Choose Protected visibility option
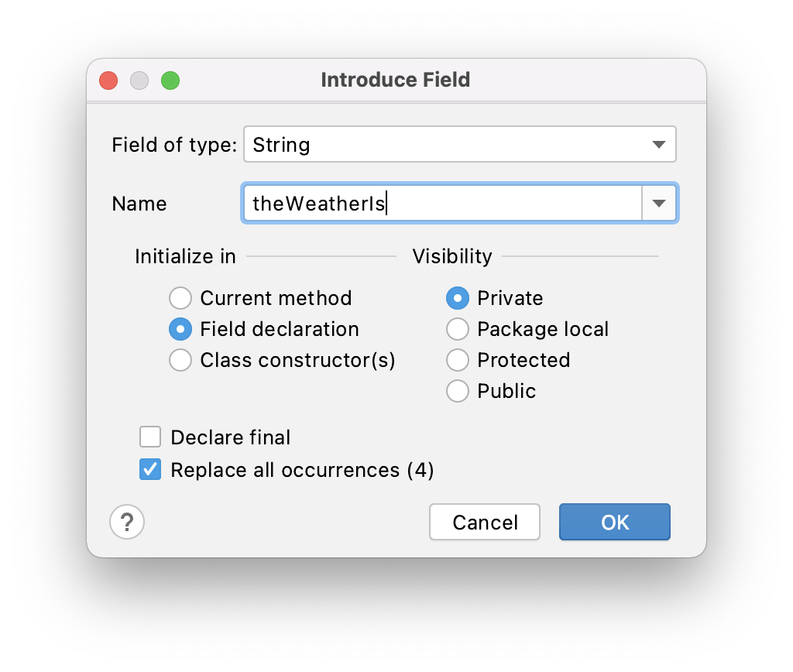Image resolution: width=793 pixels, height=672 pixels. 458,360
